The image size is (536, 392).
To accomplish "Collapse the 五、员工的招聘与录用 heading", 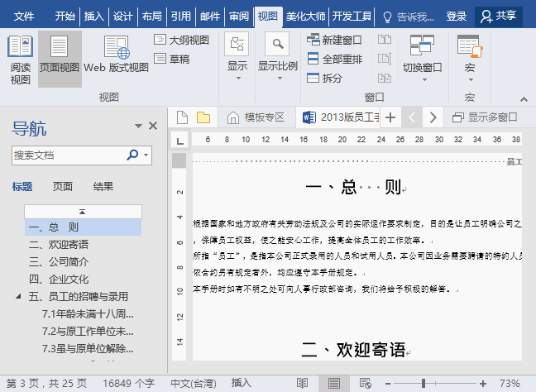I will 18,296.
